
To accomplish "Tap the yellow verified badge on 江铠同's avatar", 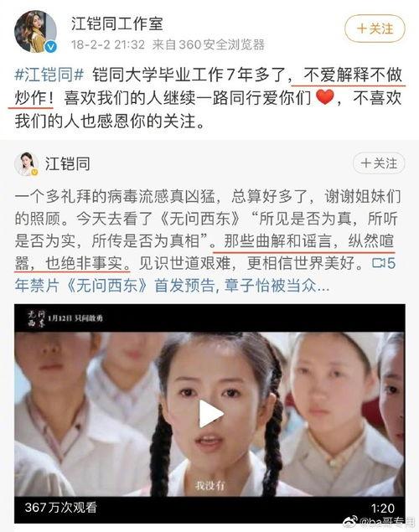I will 34,173.
